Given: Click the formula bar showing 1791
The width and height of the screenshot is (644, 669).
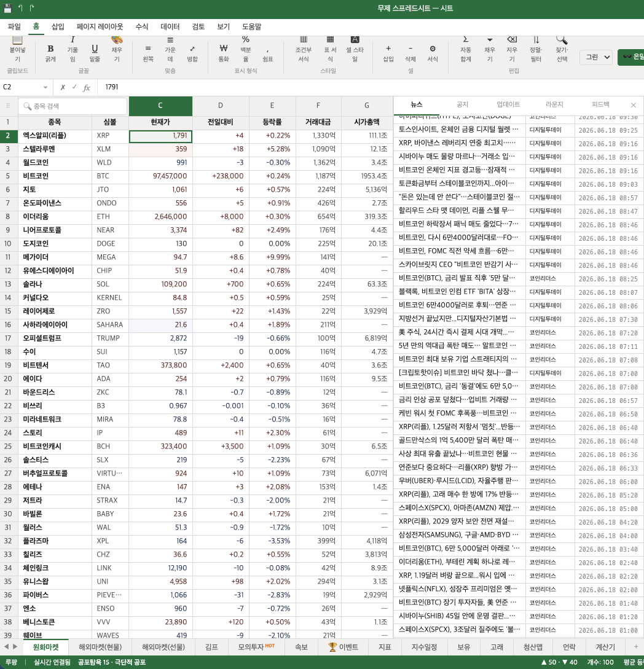Looking at the screenshot, I should point(369,87).
